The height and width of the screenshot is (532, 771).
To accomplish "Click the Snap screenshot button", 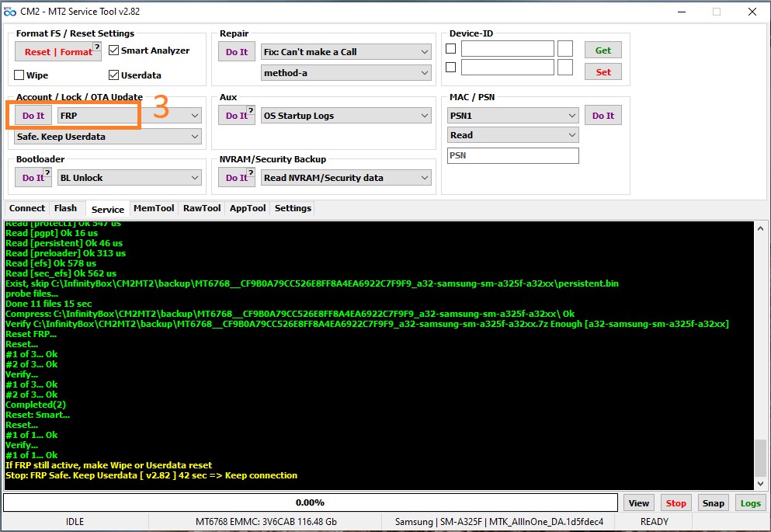I will [713, 503].
